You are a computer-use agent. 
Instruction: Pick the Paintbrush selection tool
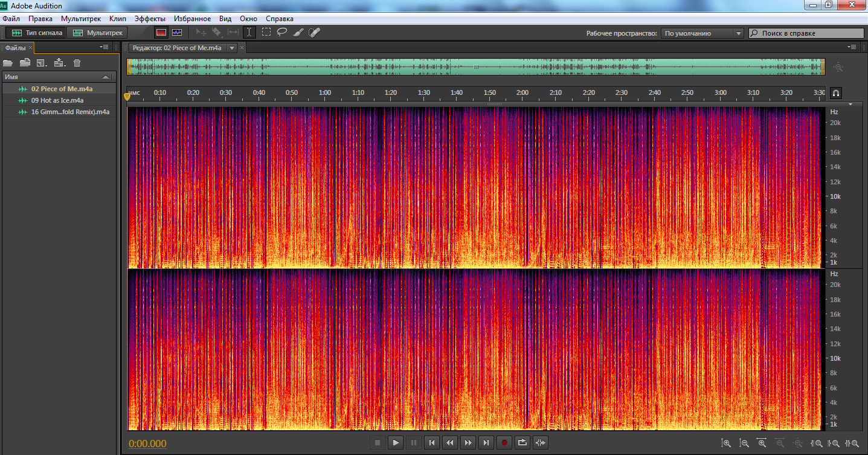(x=298, y=33)
